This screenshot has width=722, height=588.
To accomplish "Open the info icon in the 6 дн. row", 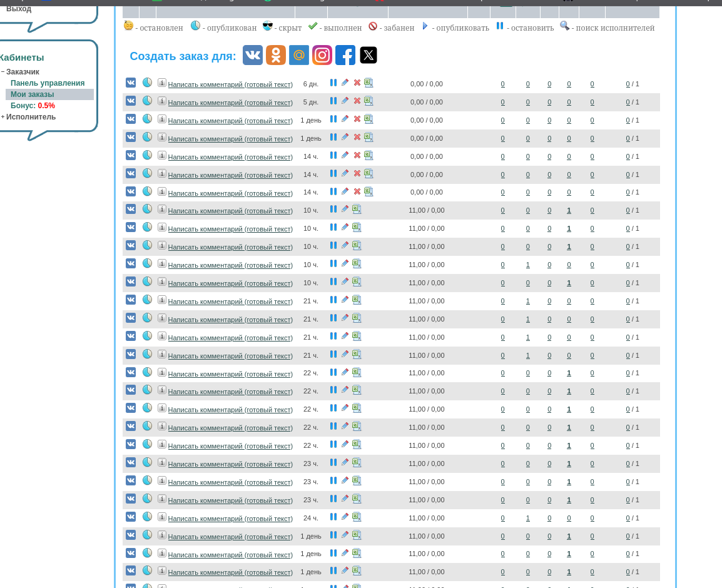I will coord(161,83).
